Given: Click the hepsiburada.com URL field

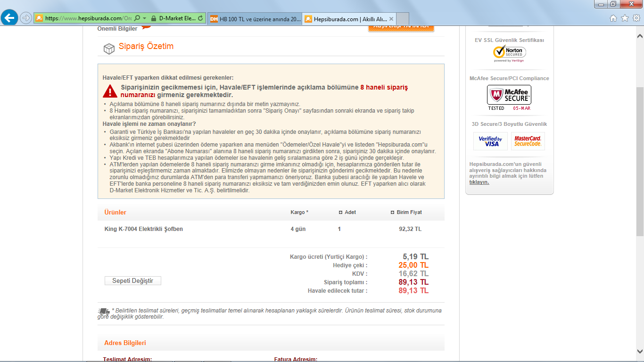Looking at the screenshot, I should [x=88, y=18].
